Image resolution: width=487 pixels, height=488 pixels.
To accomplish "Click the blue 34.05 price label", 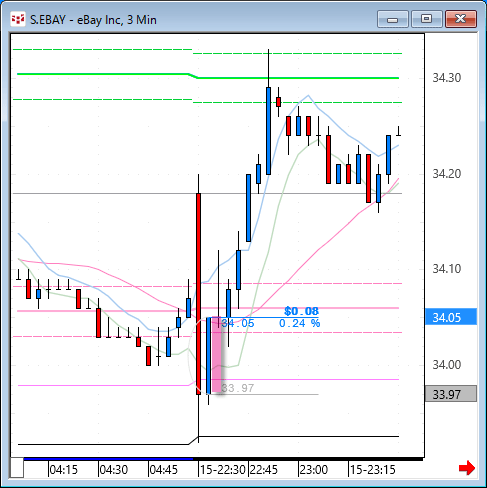I will pos(451,317).
